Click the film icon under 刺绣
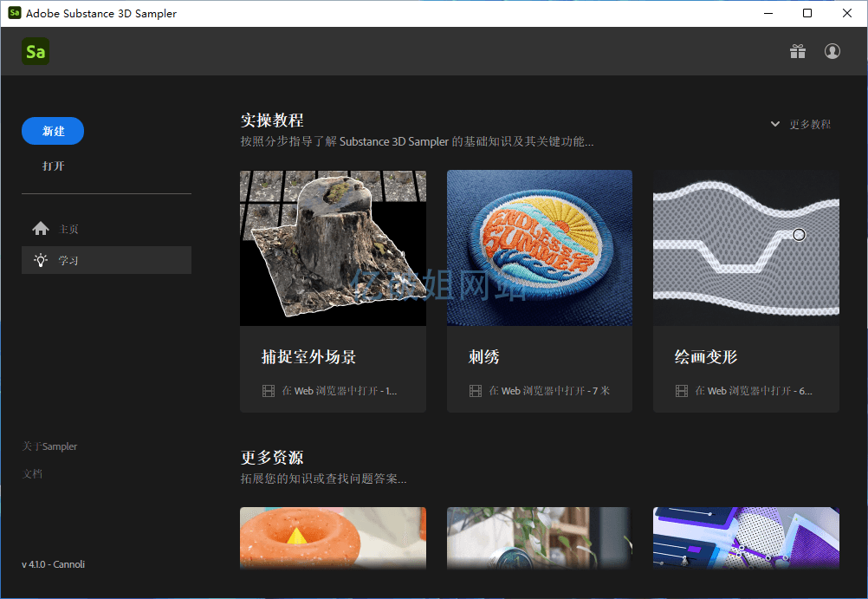Screen dimensions: 868x599 (x=476, y=391)
